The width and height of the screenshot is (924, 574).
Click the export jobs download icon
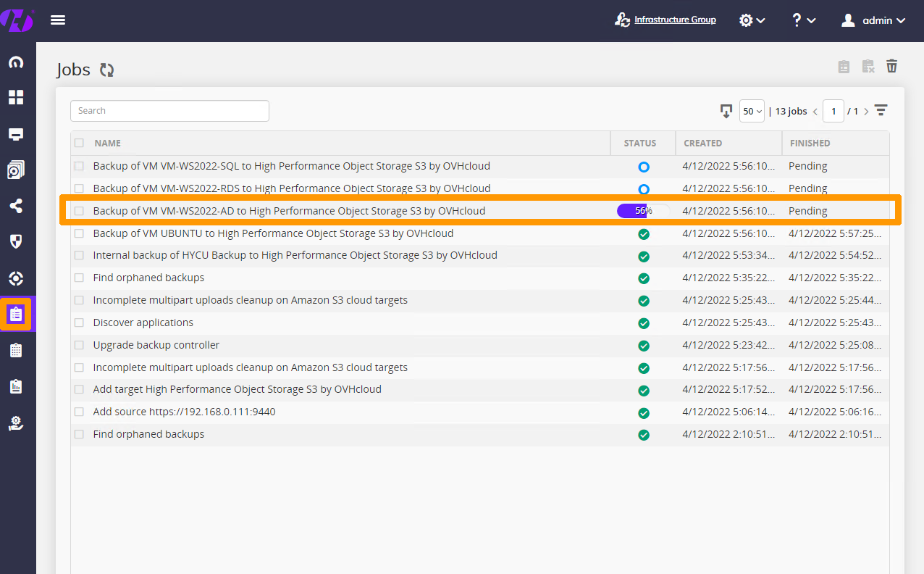click(x=726, y=111)
